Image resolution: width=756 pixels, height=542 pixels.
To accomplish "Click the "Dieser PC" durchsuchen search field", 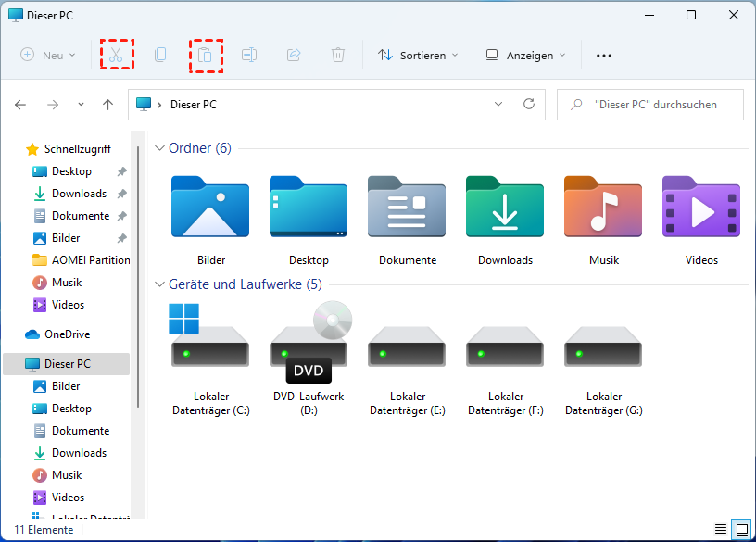I will point(650,105).
